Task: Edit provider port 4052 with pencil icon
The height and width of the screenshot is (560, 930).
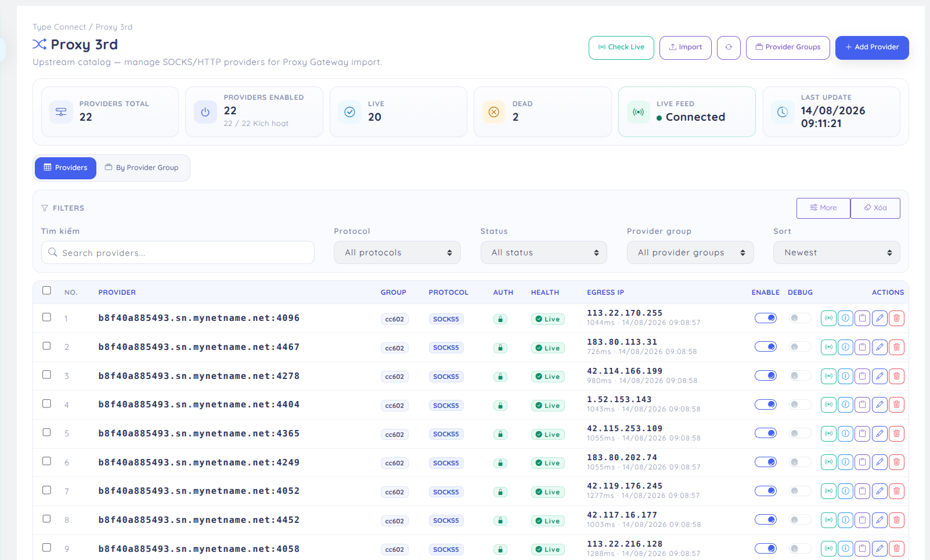Action: click(879, 491)
